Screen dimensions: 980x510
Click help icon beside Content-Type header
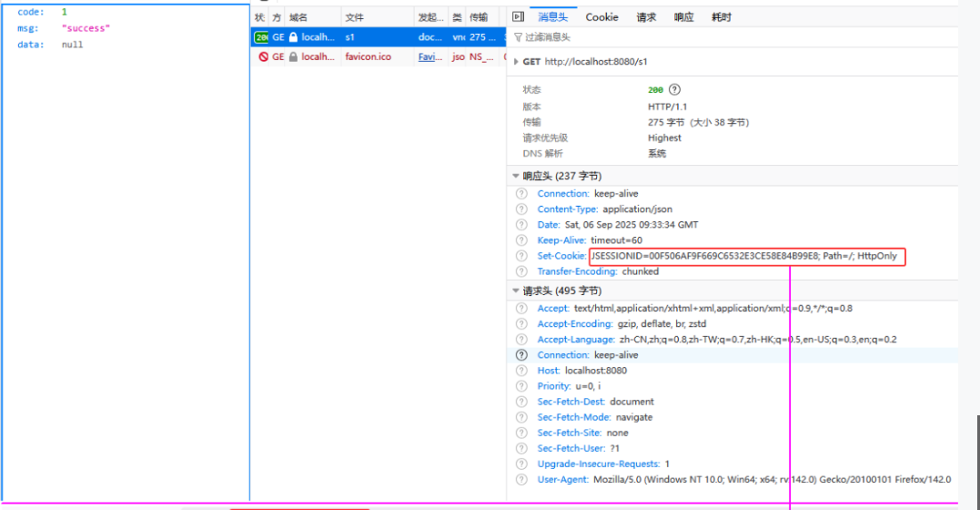point(521,209)
